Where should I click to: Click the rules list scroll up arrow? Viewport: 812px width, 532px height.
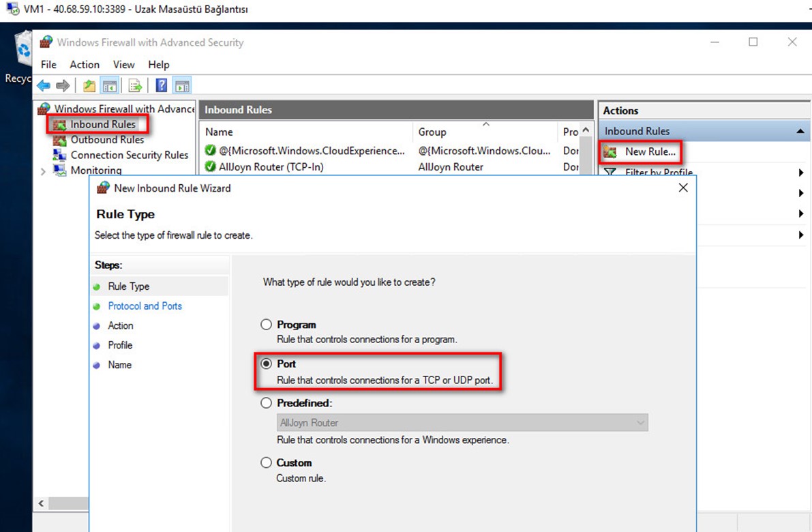(x=586, y=130)
